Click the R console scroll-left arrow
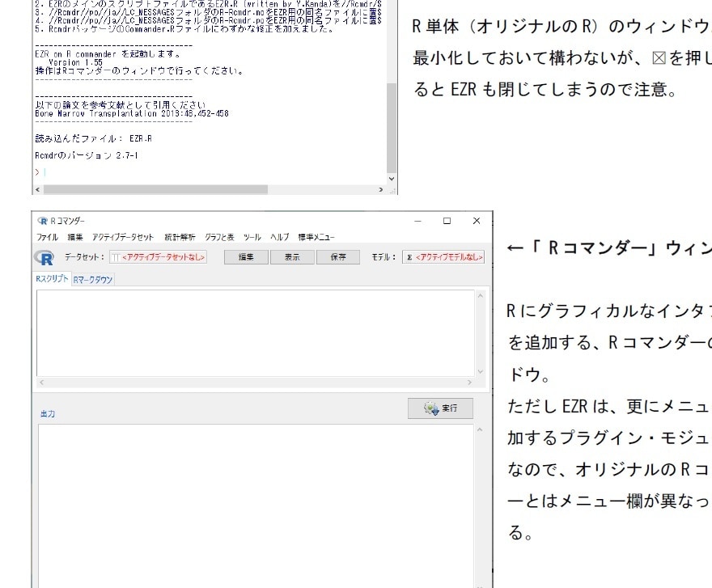The width and height of the screenshot is (712, 588). pos(38,189)
